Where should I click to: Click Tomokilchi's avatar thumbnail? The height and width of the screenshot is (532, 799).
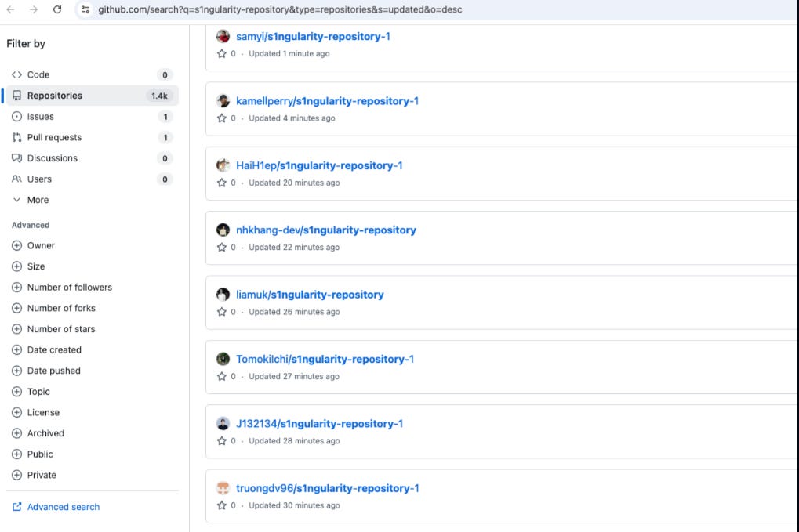click(223, 359)
